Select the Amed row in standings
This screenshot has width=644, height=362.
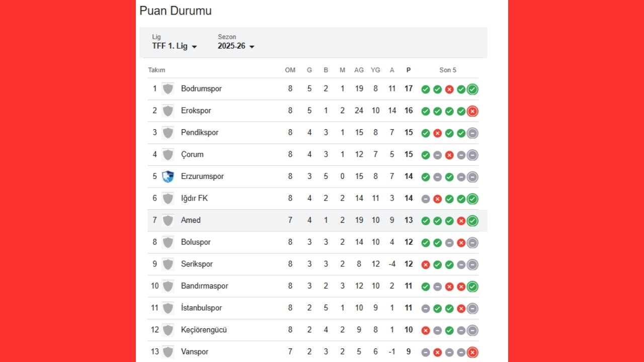point(317,220)
